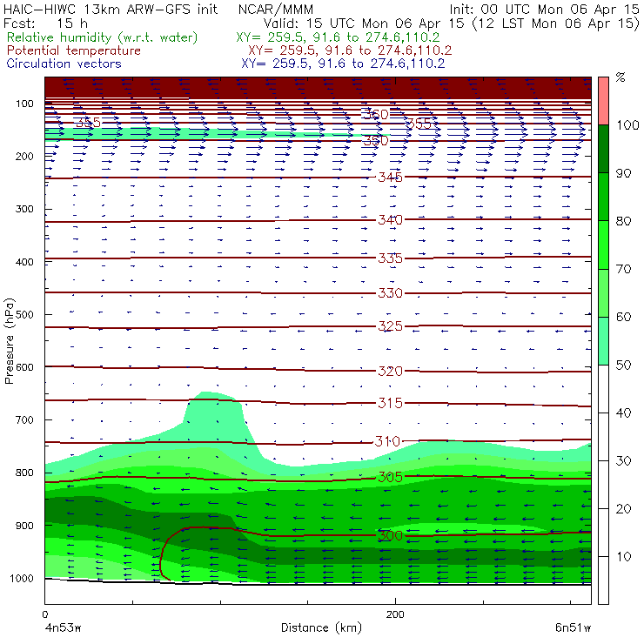Click the 340 contour label

pos(390,219)
